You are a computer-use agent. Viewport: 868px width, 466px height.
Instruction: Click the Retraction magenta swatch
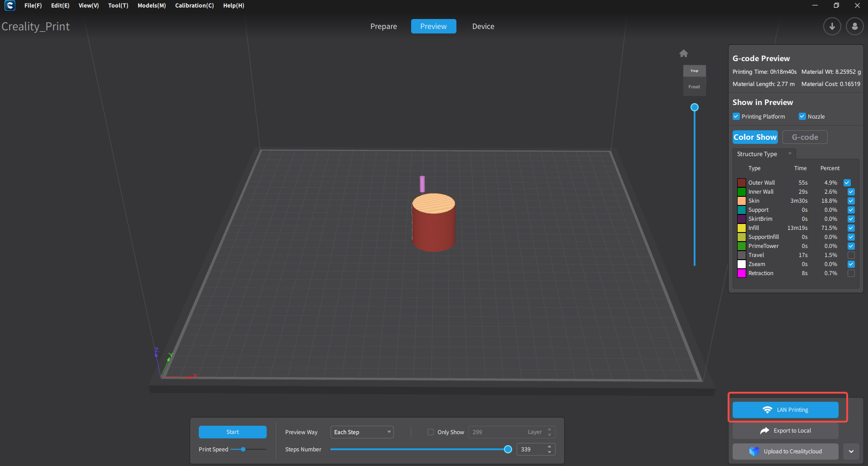point(742,273)
